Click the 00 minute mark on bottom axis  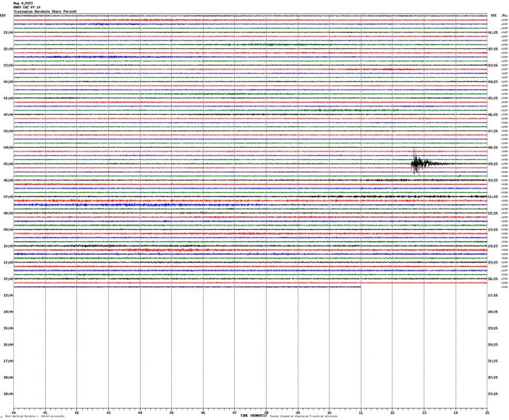point(13,412)
